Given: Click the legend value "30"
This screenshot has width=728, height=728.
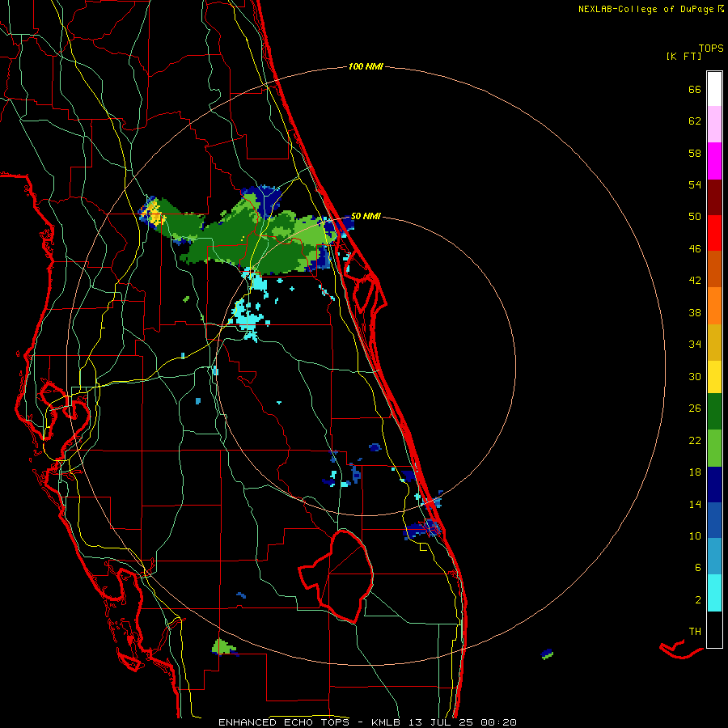Looking at the screenshot, I should tap(695, 376).
